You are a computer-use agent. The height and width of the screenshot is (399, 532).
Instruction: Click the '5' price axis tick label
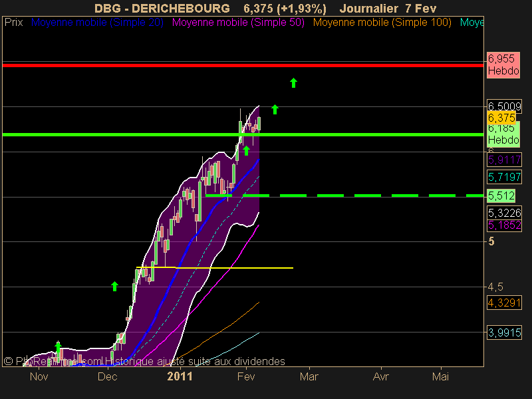(491, 241)
